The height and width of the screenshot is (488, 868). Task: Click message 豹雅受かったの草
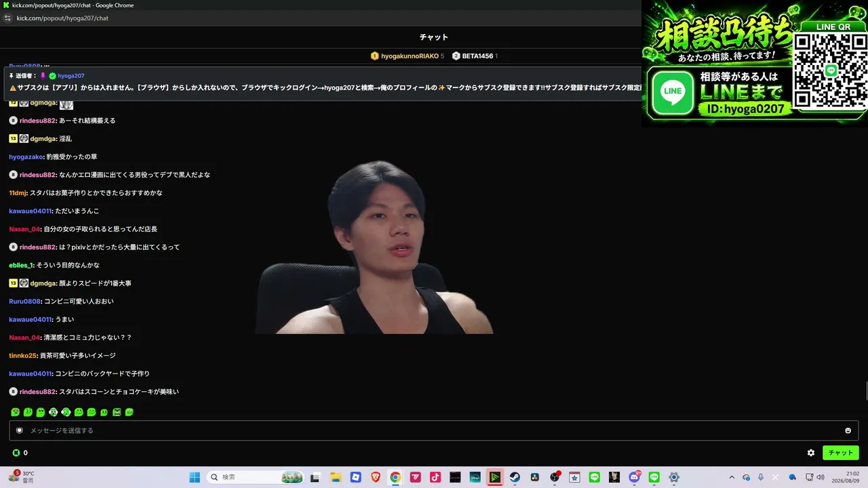[x=72, y=157]
